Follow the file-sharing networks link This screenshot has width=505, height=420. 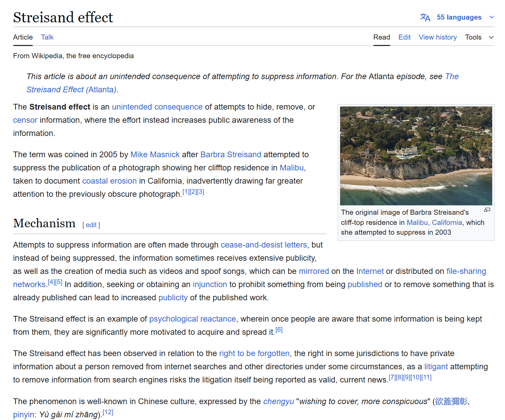coord(466,271)
